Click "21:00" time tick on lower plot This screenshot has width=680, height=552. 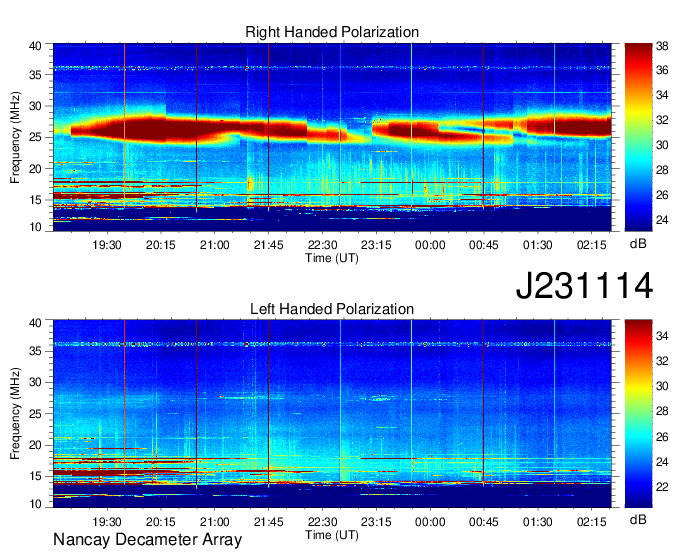(x=214, y=522)
